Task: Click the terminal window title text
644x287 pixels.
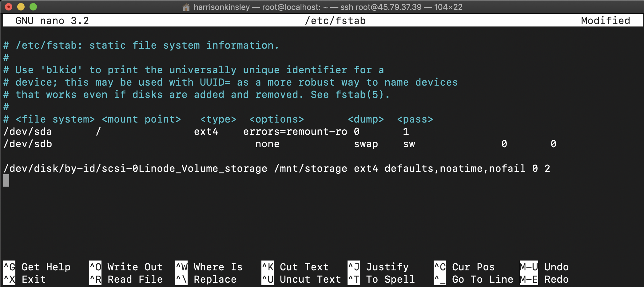Action: coord(328,7)
